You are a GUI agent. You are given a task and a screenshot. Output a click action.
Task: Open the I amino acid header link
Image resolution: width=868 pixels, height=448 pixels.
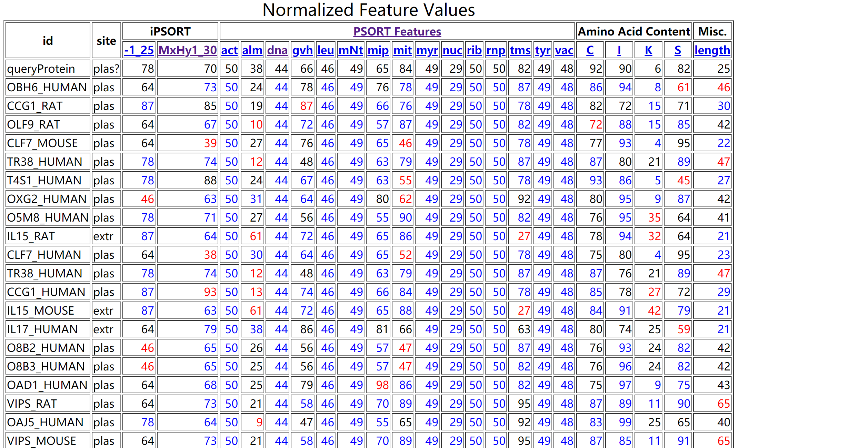pos(619,50)
